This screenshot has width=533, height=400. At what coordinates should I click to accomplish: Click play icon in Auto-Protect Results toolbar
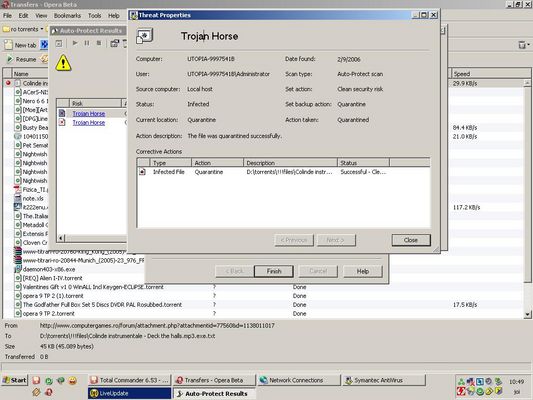(x=75, y=43)
